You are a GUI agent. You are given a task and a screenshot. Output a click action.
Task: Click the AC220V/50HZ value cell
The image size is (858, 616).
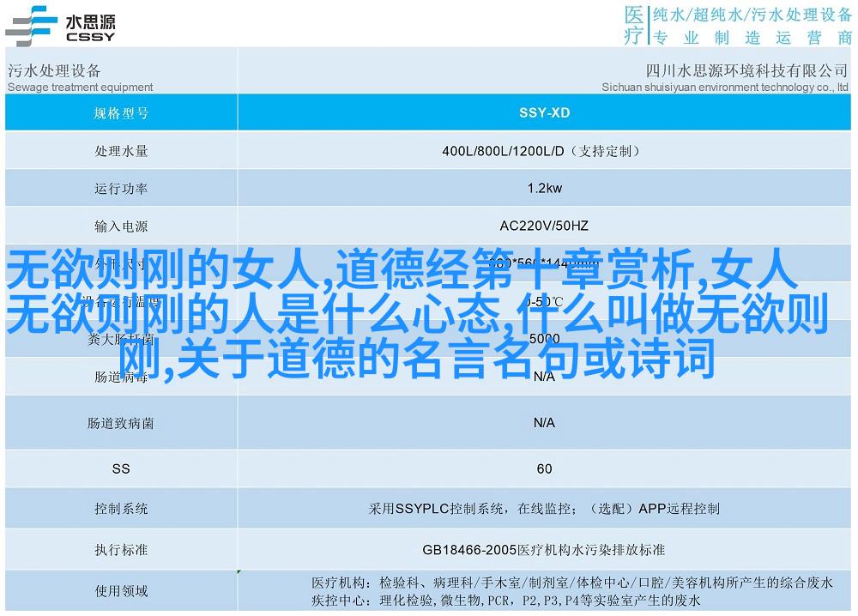[544, 226]
